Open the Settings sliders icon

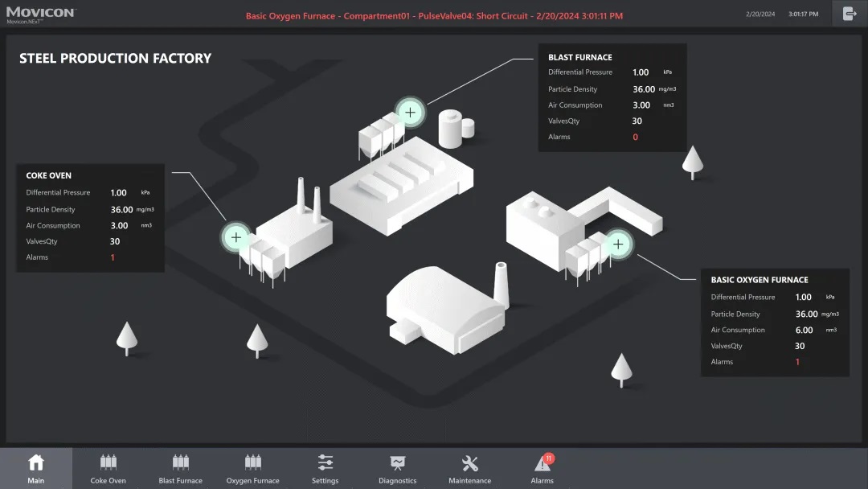[325, 468]
